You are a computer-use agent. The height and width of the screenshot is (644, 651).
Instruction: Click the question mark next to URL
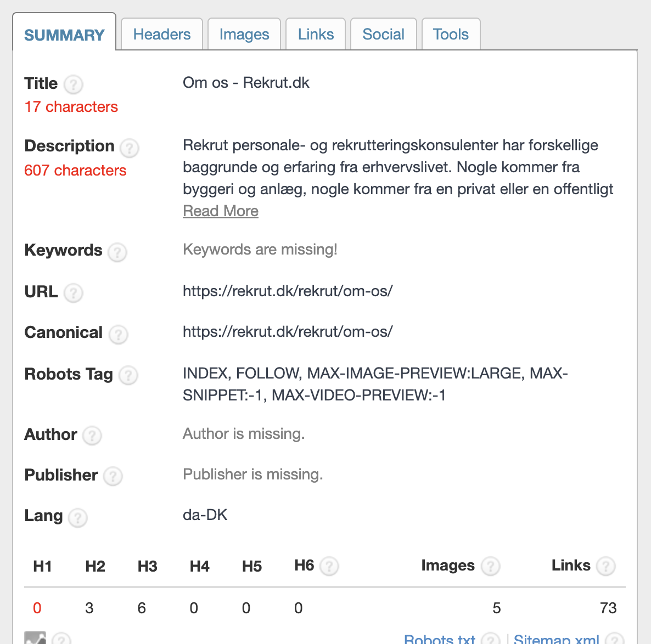pyautogui.click(x=74, y=293)
